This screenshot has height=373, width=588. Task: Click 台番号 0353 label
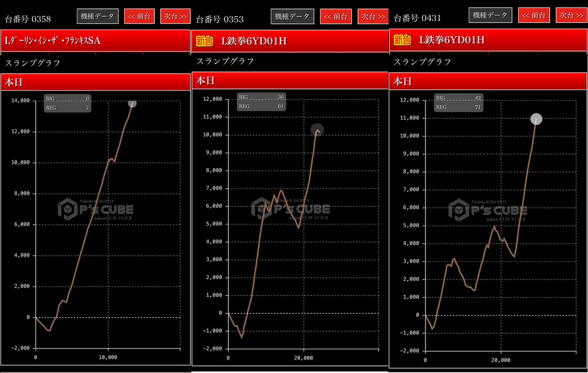pyautogui.click(x=220, y=19)
